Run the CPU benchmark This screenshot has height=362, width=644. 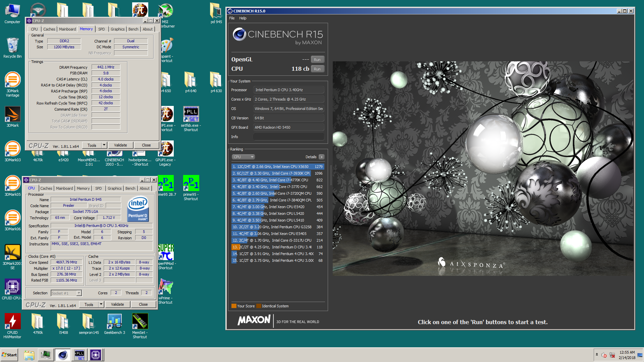317,69
